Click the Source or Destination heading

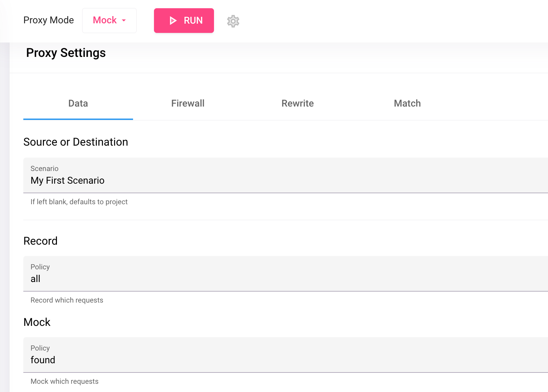[76, 142]
